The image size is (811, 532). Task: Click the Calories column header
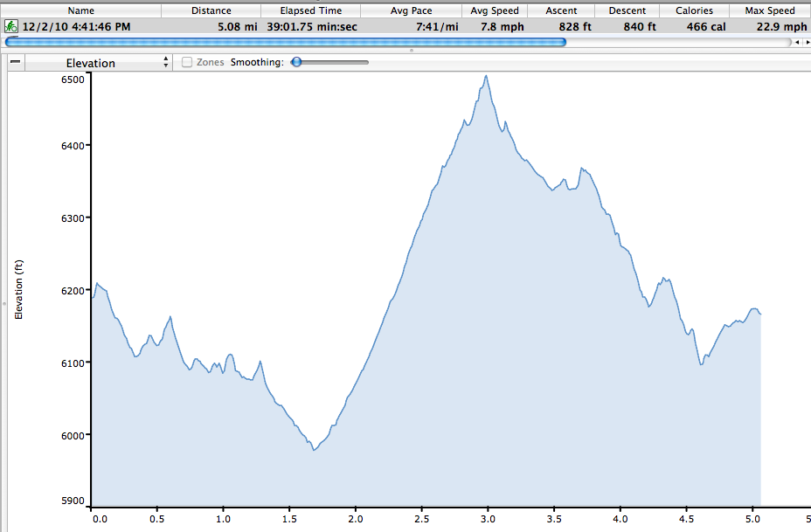(694, 10)
